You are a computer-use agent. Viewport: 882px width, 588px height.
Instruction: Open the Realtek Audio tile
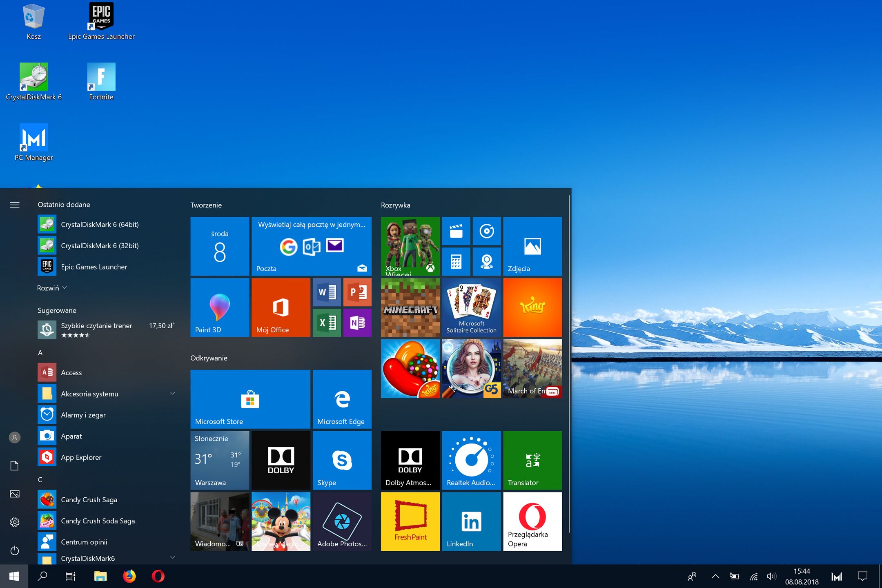pyautogui.click(x=471, y=460)
